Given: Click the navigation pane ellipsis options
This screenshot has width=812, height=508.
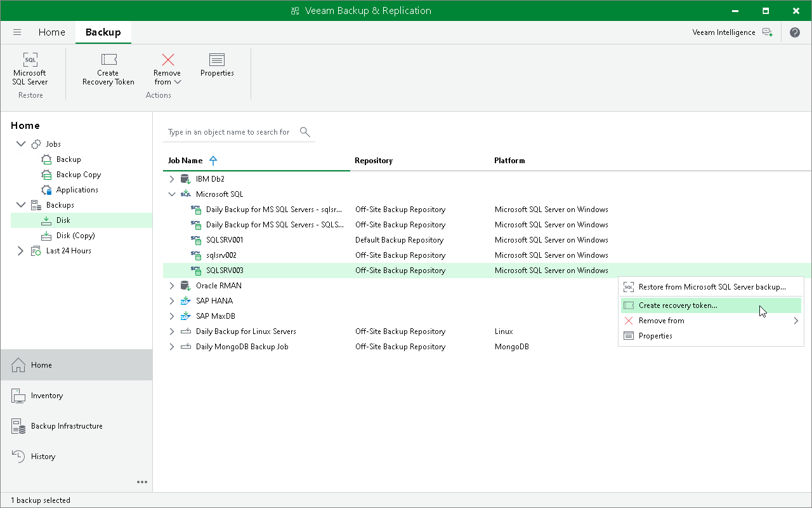Looking at the screenshot, I should coord(142,482).
